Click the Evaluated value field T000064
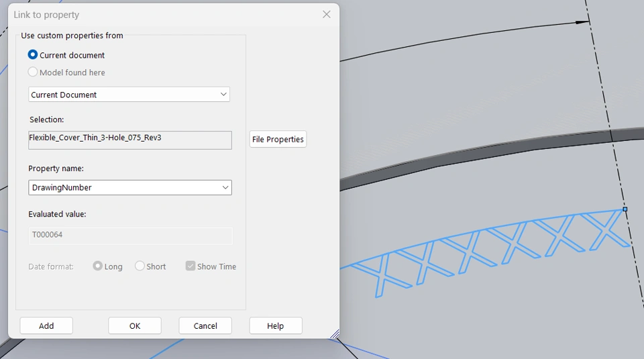 click(x=130, y=236)
